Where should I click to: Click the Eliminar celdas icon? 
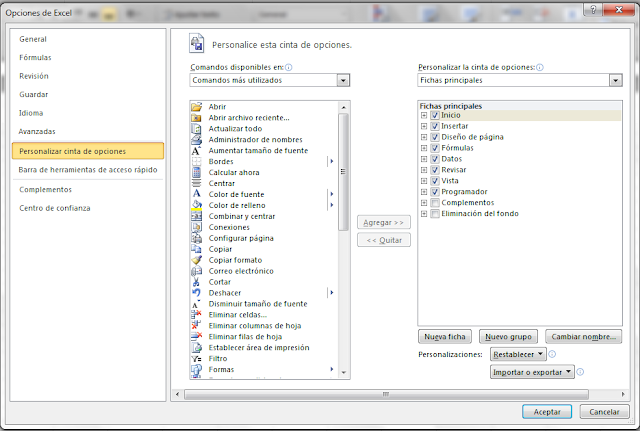click(197, 315)
